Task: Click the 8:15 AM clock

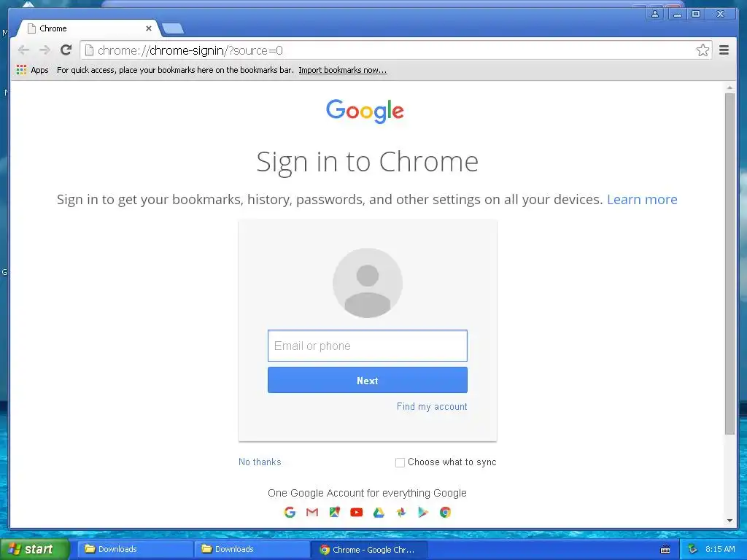Action: pyautogui.click(x=720, y=549)
